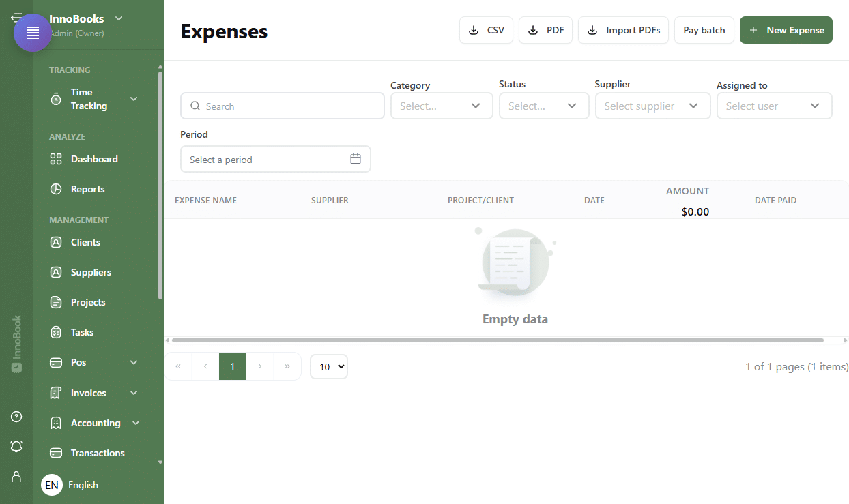
Task: Open notifications bell icon in sidebar
Action: coord(16,447)
